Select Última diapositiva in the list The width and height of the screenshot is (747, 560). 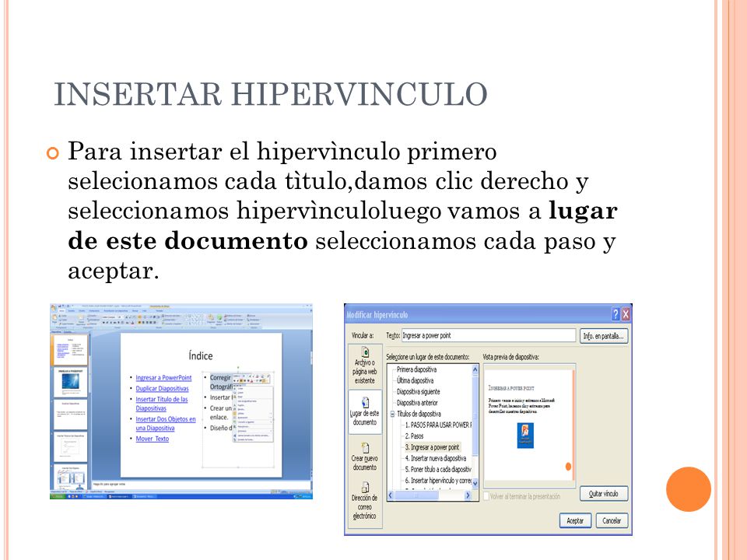click(415, 380)
